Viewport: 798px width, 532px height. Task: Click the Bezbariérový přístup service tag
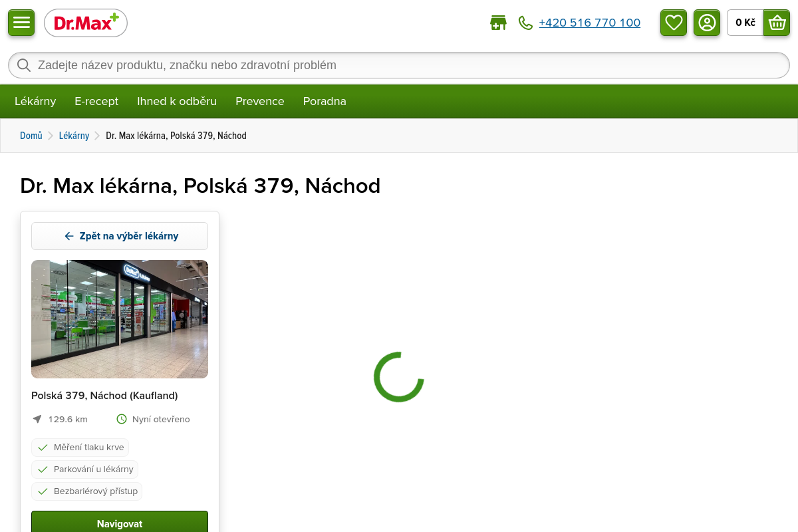point(87,491)
